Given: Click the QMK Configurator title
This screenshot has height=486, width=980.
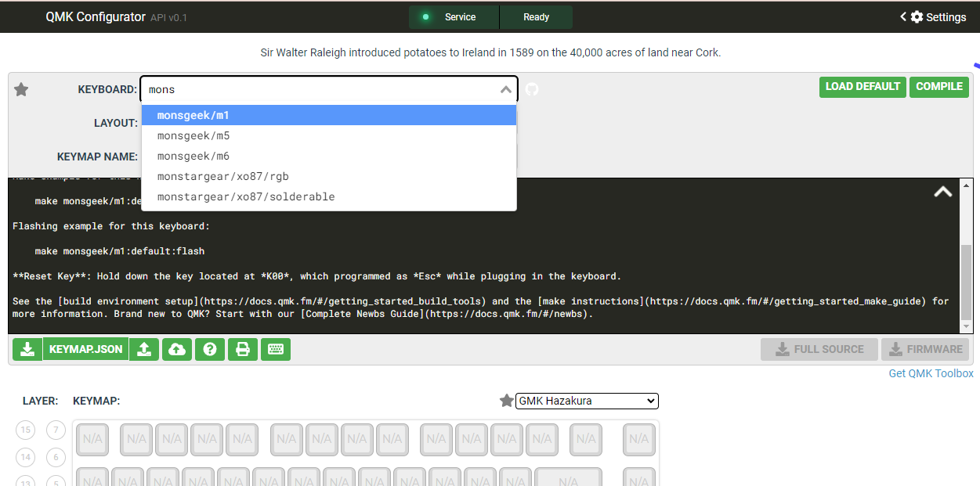Looking at the screenshot, I should pyautogui.click(x=96, y=16).
